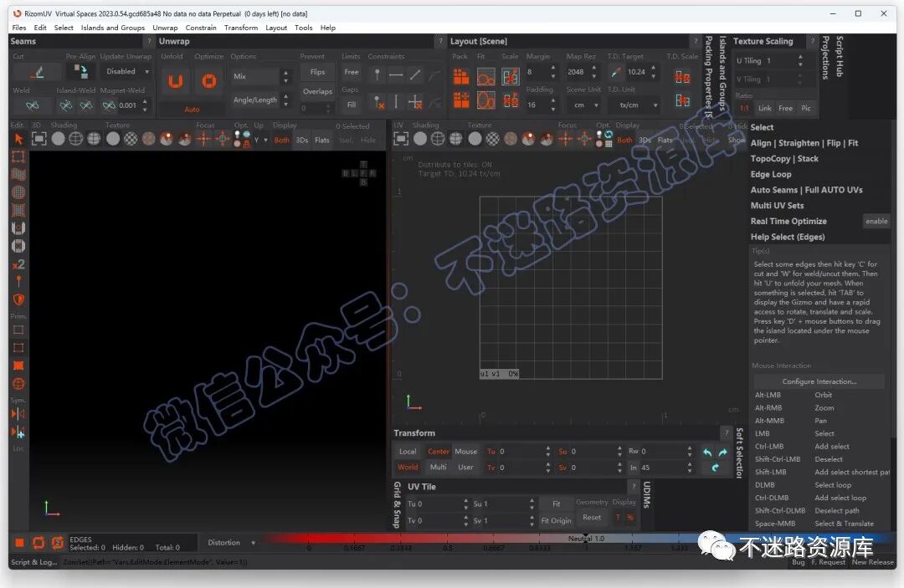Screen dimensions: 904x588
Task: Open the Constrain menu
Action: coord(201,28)
